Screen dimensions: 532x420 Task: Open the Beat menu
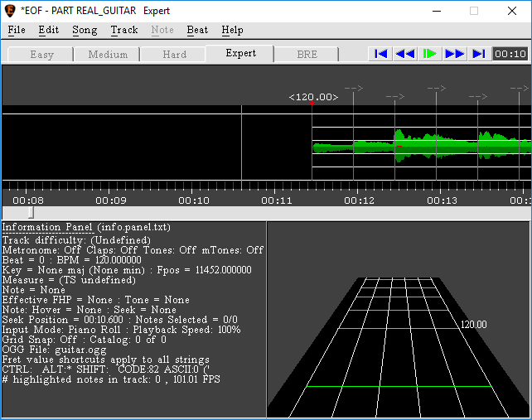click(197, 30)
